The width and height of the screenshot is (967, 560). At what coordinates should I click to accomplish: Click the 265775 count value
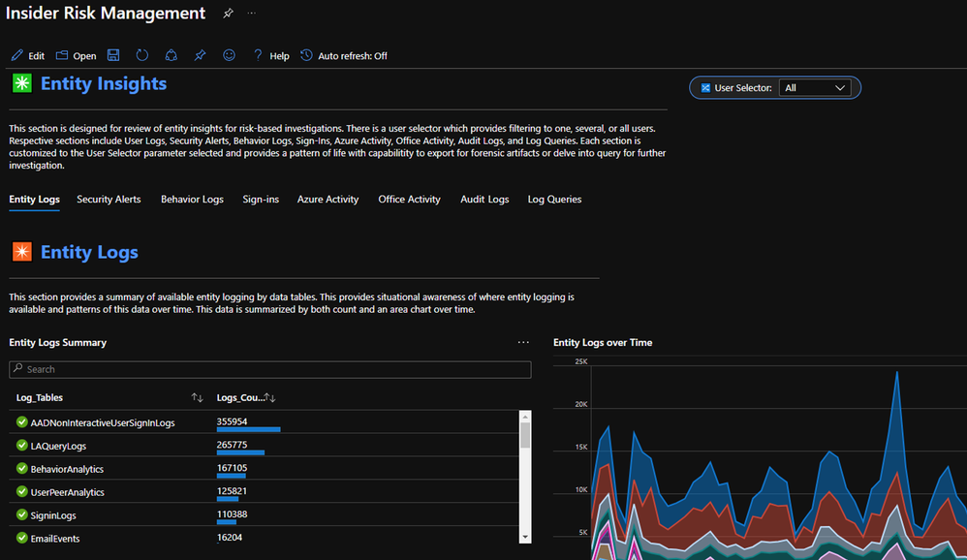(x=232, y=445)
